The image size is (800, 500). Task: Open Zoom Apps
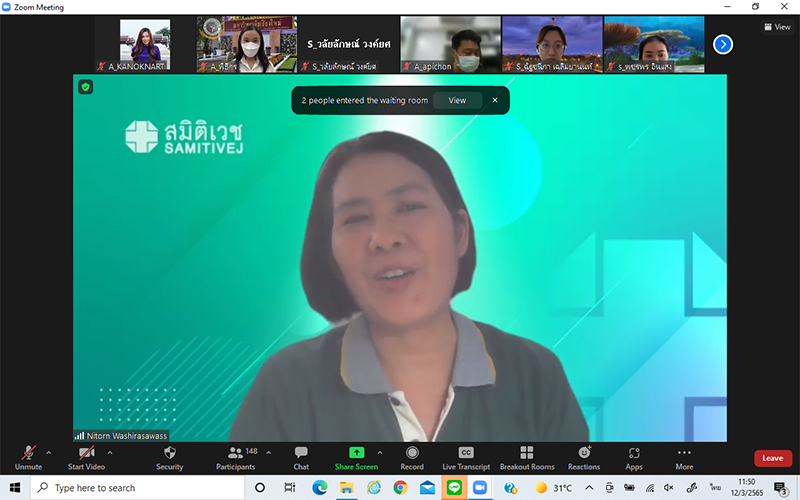(634, 458)
